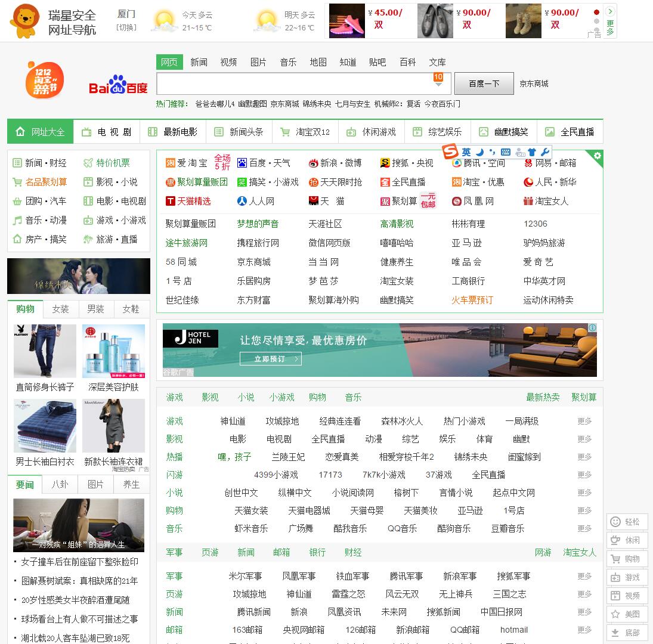
Task: Switch to 淘宝双12 nav tab
Action: pos(305,132)
